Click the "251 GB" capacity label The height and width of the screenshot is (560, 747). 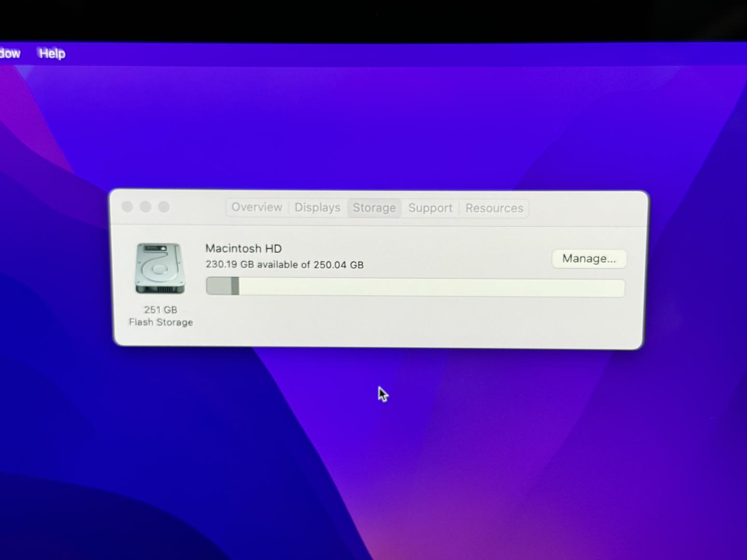coord(161,310)
